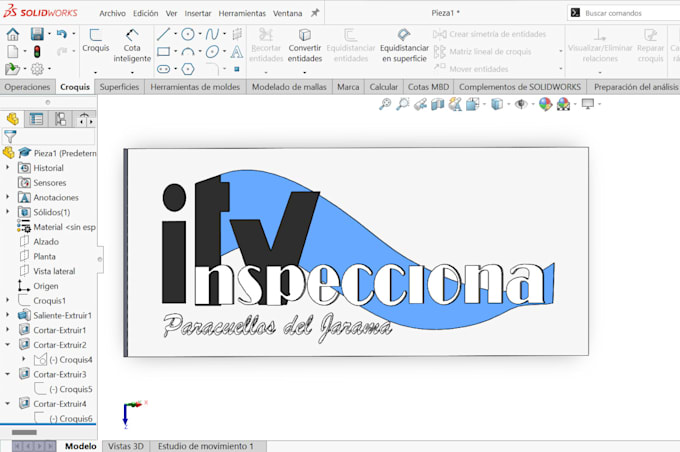
Task: Open the Croquis button dropdown arrow
Action: point(95,72)
